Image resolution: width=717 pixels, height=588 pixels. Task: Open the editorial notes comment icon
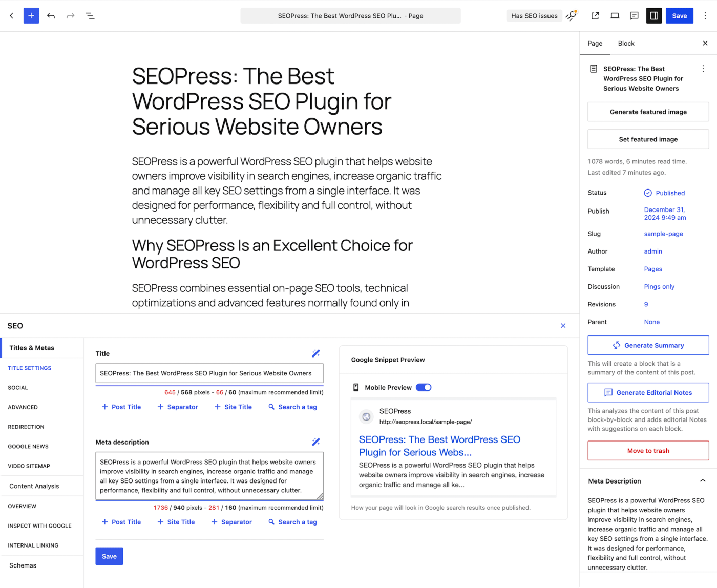[x=634, y=16]
